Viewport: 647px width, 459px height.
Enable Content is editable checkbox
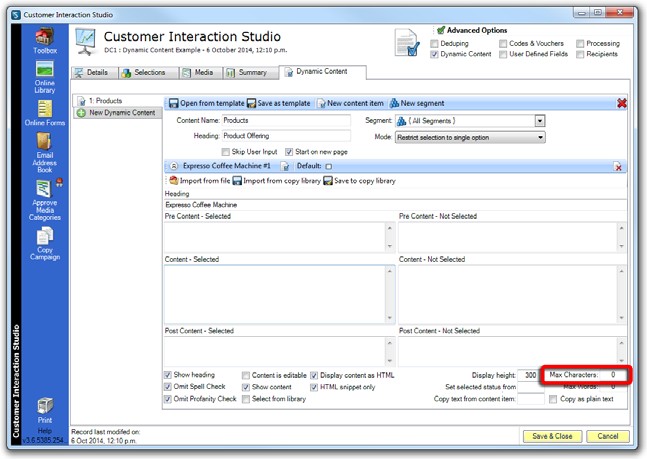click(x=246, y=375)
